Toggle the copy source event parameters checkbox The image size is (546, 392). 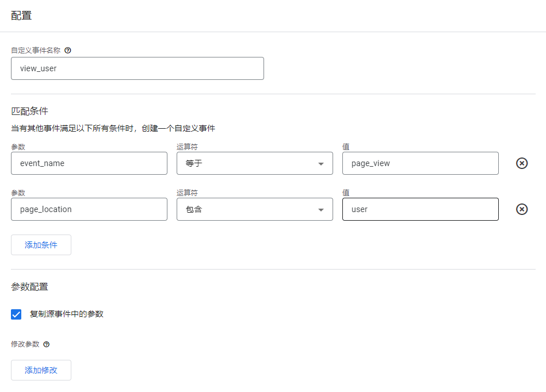pyautogui.click(x=16, y=314)
